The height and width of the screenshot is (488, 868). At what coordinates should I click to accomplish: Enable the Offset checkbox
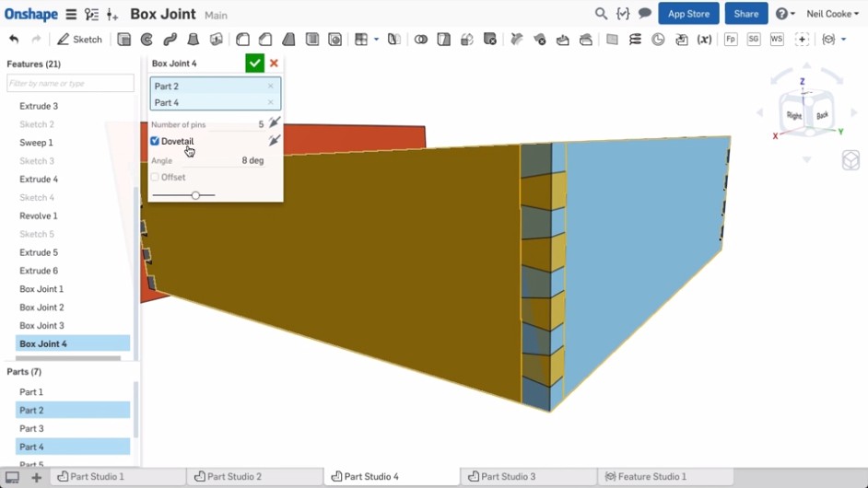[x=155, y=177]
